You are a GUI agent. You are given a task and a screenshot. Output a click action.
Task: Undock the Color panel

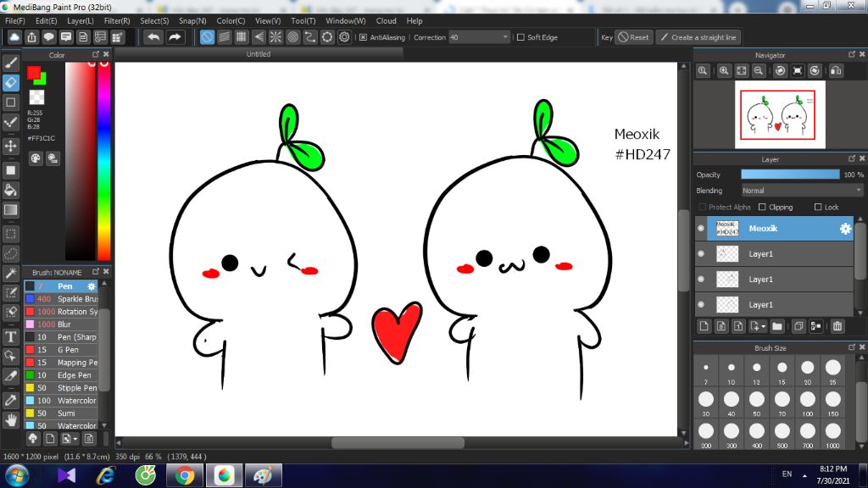tap(96, 54)
